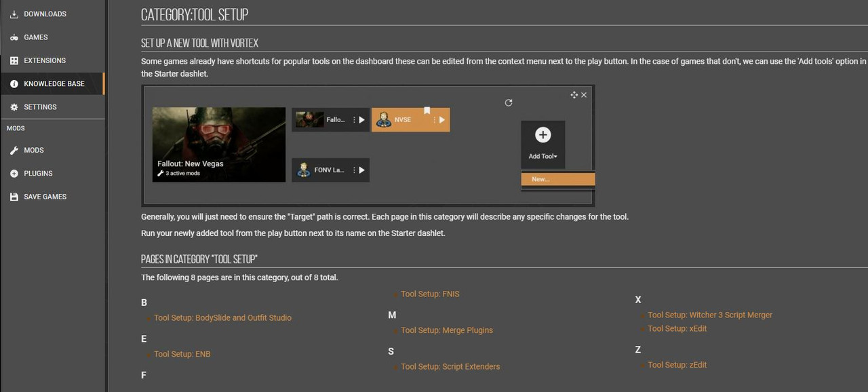
Task: Open Settings in the sidebar
Action: pos(52,107)
